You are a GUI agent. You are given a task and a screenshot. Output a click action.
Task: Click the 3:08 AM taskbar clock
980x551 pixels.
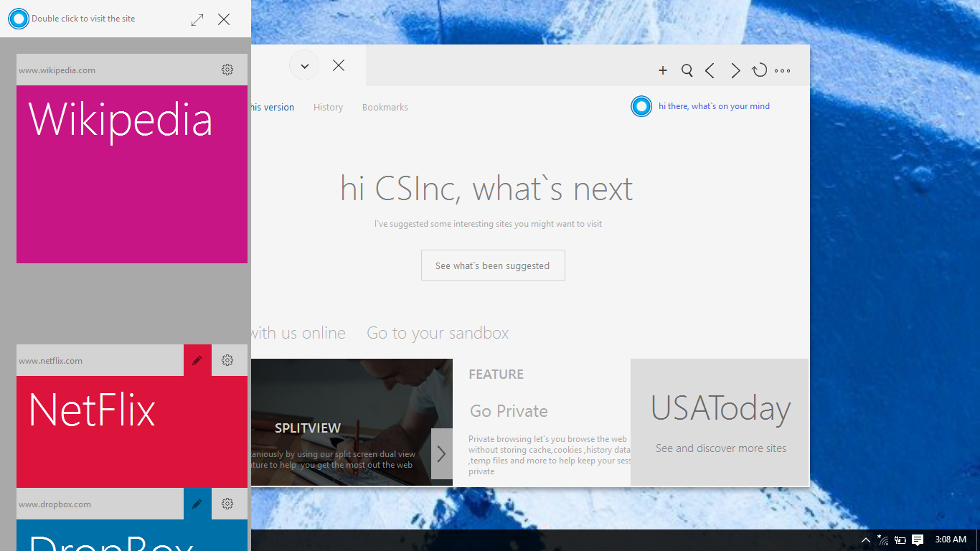point(951,540)
